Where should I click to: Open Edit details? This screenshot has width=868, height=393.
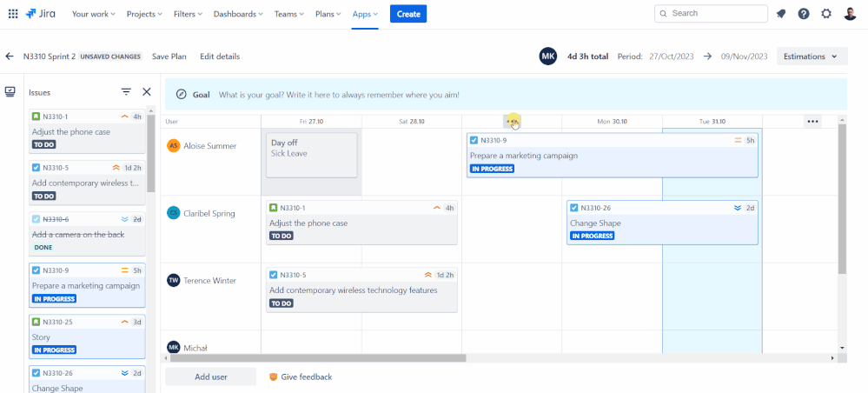tap(220, 57)
